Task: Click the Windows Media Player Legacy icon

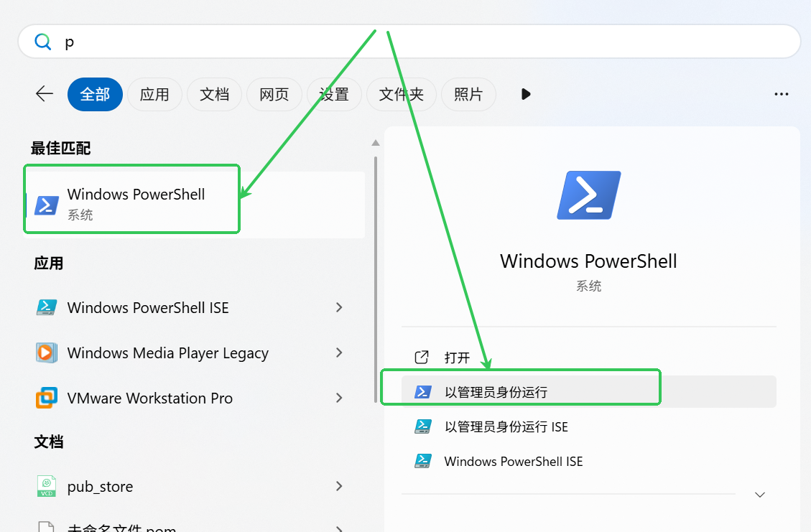Action: point(47,353)
